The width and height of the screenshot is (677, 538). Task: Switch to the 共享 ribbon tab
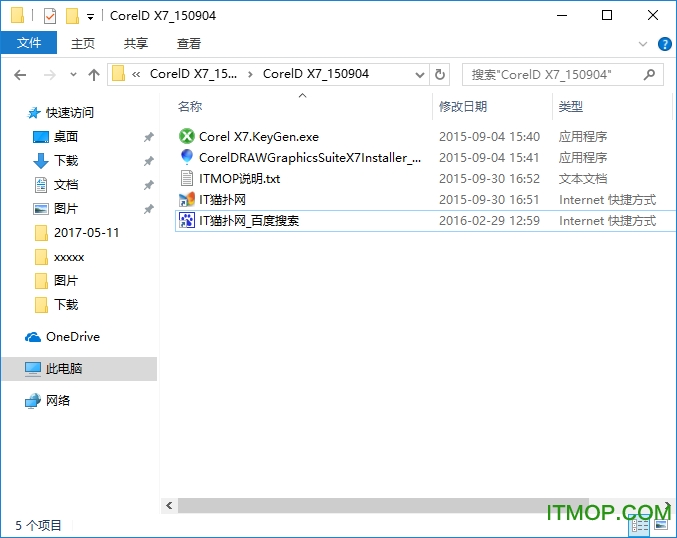[x=136, y=43]
